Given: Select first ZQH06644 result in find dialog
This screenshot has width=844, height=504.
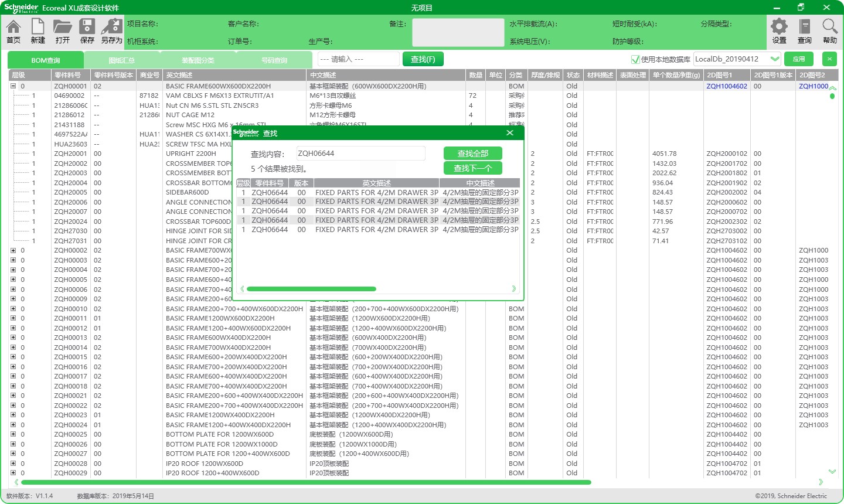Looking at the screenshot, I should pyautogui.click(x=377, y=192).
